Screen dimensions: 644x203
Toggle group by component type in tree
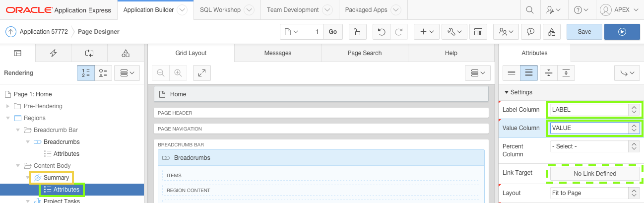(103, 73)
